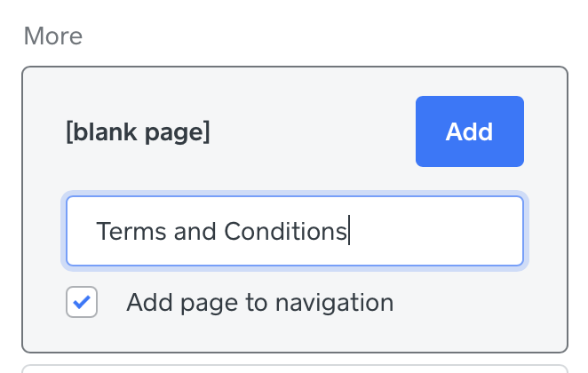Viewport: 588px width, 373px height.
Task: Place cursor in the page name input
Action: tap(294, 232)
